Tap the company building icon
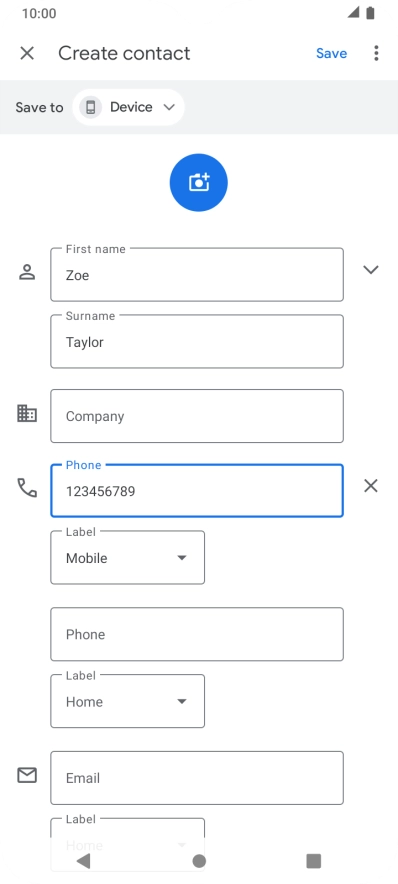 27,414
